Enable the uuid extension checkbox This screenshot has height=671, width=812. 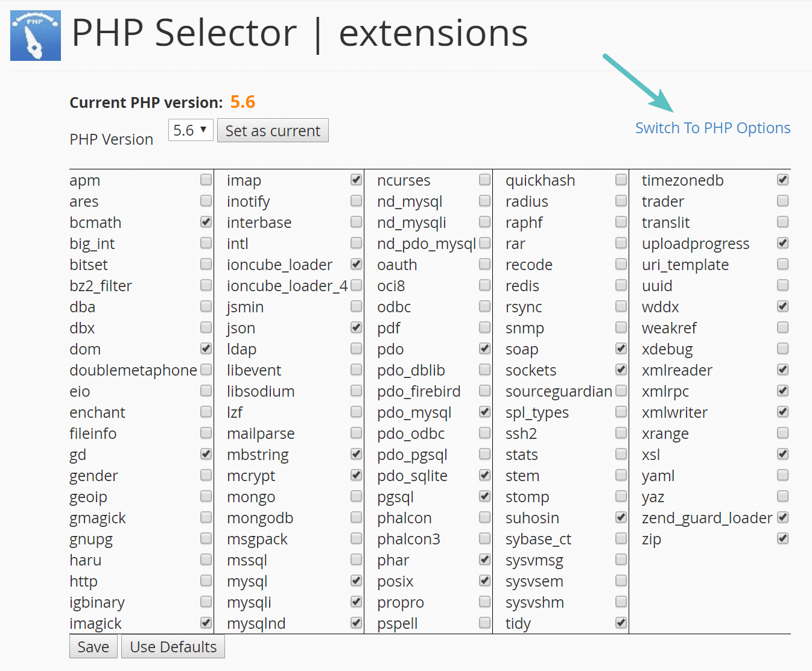(x=783, y=285)
